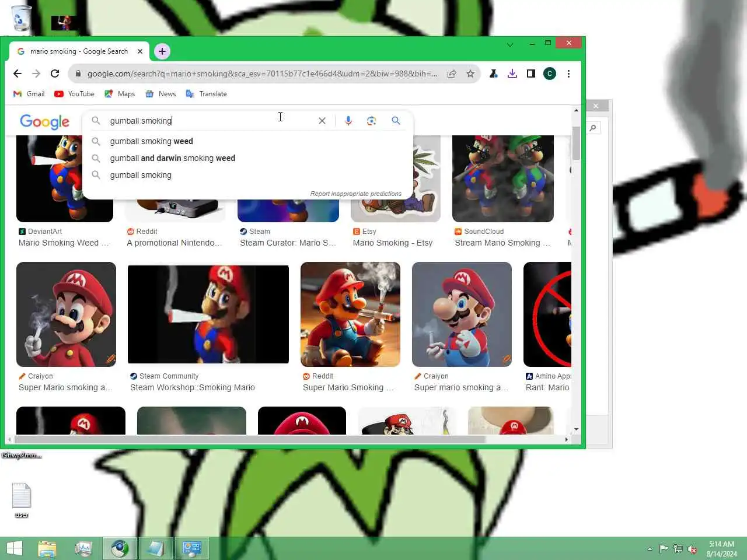Toggle Chrome side panel
Screen dimensions: 747x560
(x=531, y=73)
